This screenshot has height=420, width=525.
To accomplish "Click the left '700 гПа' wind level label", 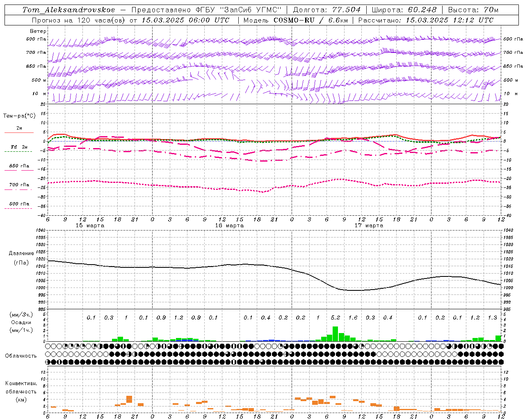I will pos(36,52).
